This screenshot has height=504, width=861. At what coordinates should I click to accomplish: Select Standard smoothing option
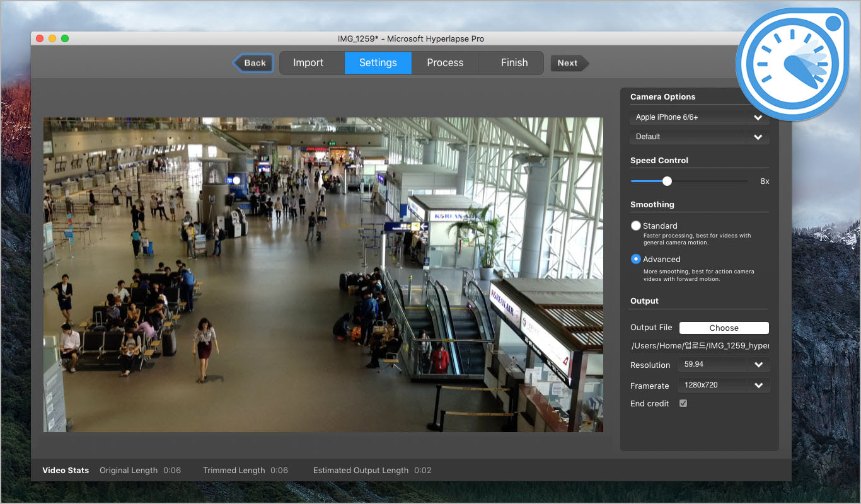[x=636, y=226]
